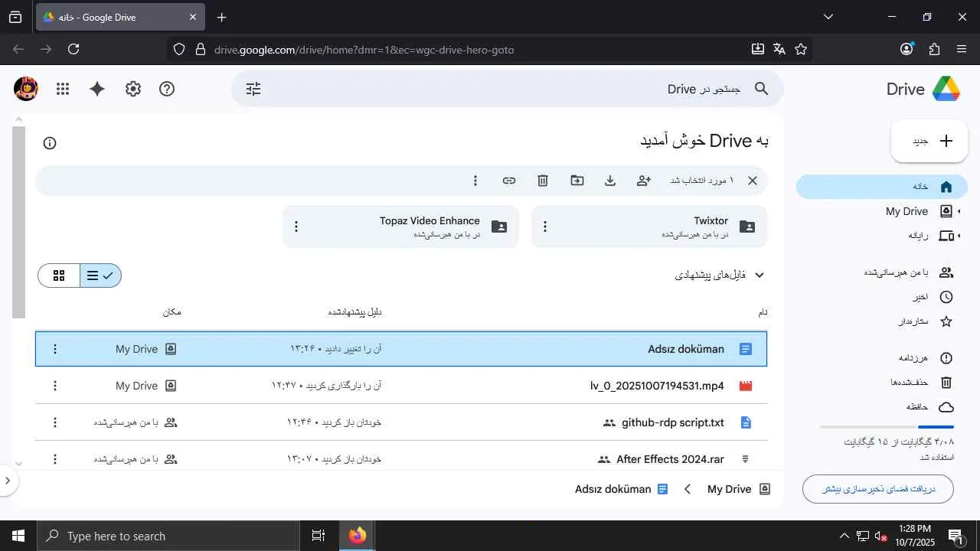Open Drive settings gear
The image size is (980, 551).
point(133,89)
